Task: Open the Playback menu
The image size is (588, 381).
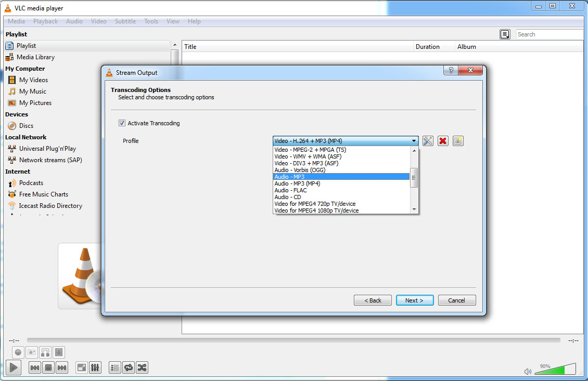Action: coord(45,21)
